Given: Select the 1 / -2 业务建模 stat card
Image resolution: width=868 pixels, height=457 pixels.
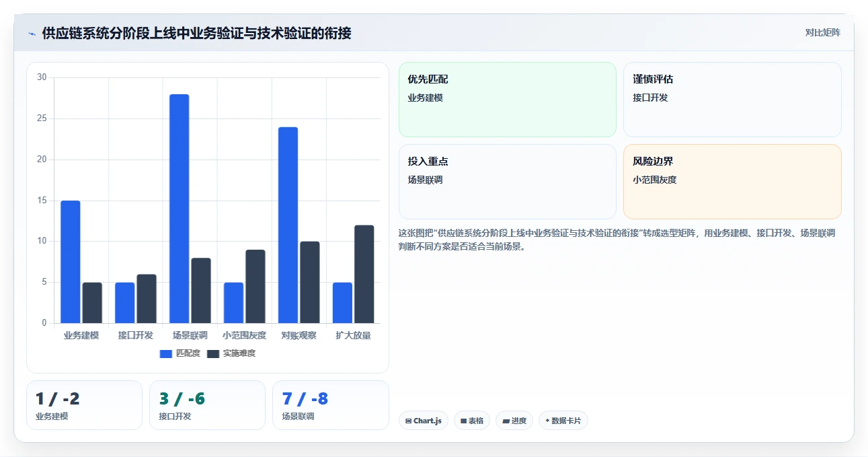Looking at the screenshot, I should pos(84,405).
